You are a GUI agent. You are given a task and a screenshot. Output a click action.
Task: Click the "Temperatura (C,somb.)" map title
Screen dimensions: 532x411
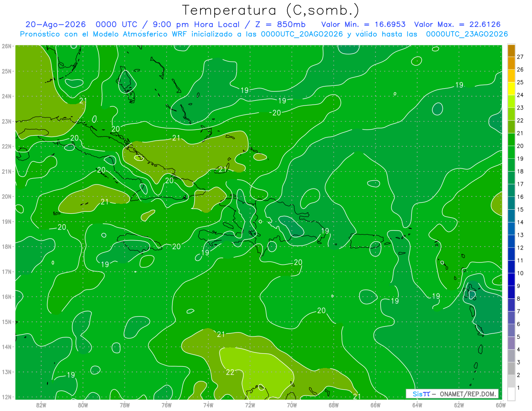pos(271,10)
